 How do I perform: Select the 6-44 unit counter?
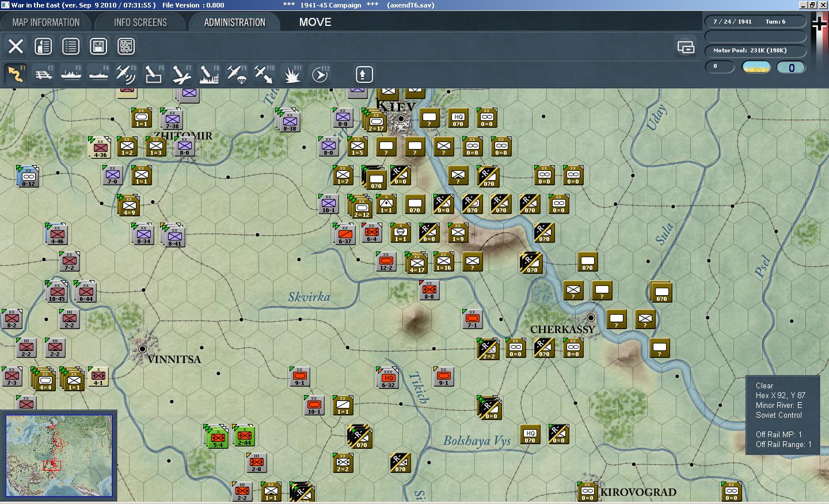click(85, 292)
